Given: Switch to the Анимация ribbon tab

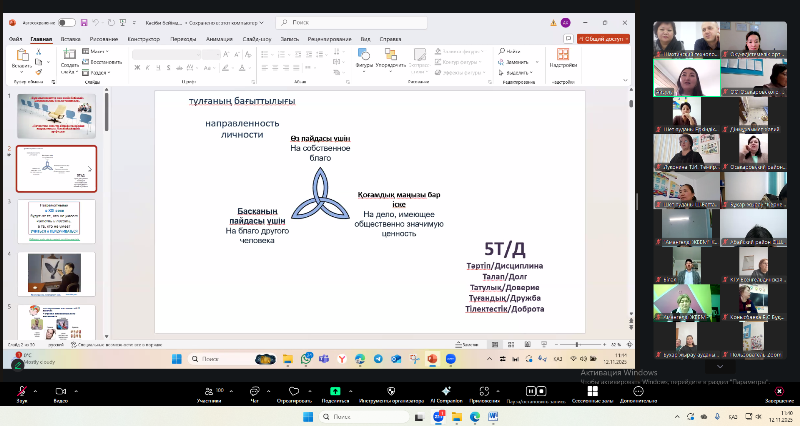Looking at the screenshot, I should point(219,39).
